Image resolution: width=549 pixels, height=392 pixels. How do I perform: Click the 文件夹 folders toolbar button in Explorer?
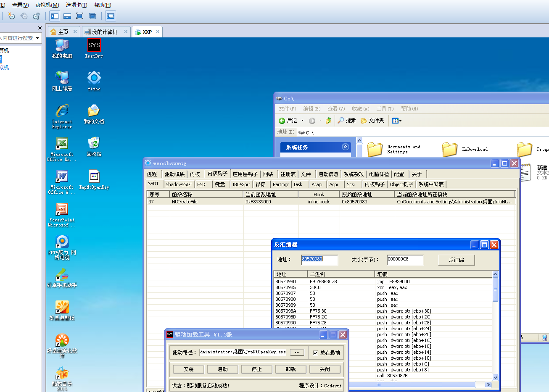tap(372, 121)
